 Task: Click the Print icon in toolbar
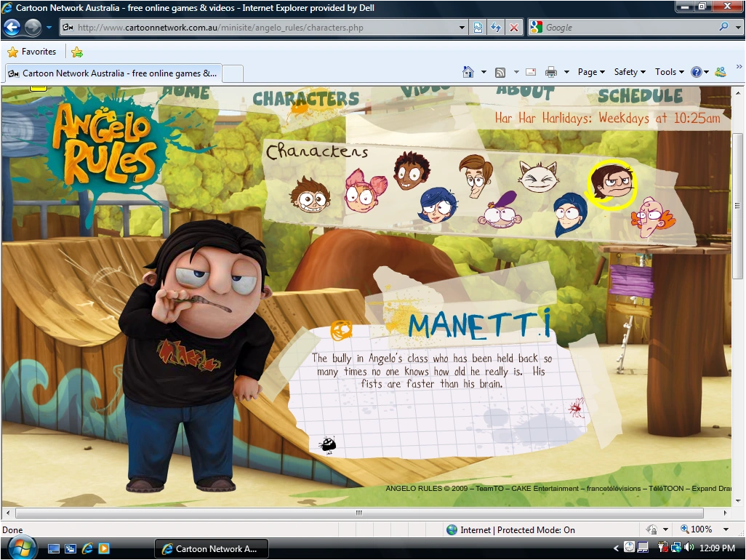550,72
